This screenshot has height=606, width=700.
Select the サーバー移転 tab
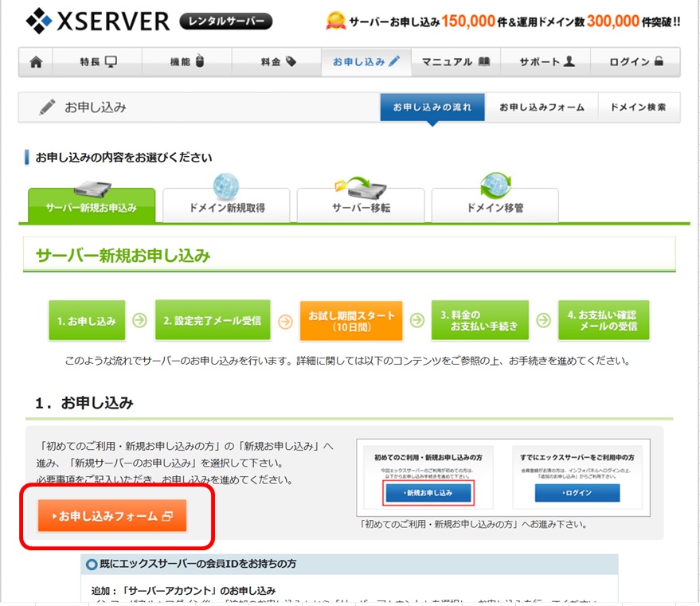pyautogui.click(x=361, y=207)
